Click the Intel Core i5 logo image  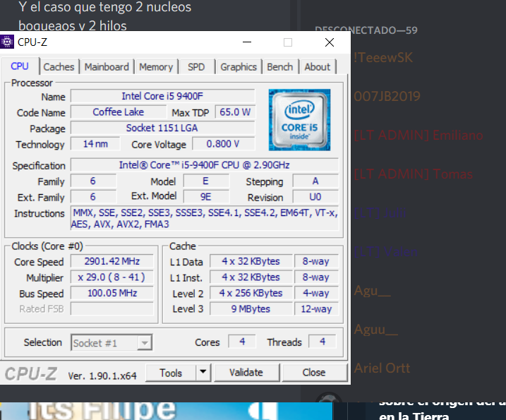pyautogui.click(x=299, y=120)
